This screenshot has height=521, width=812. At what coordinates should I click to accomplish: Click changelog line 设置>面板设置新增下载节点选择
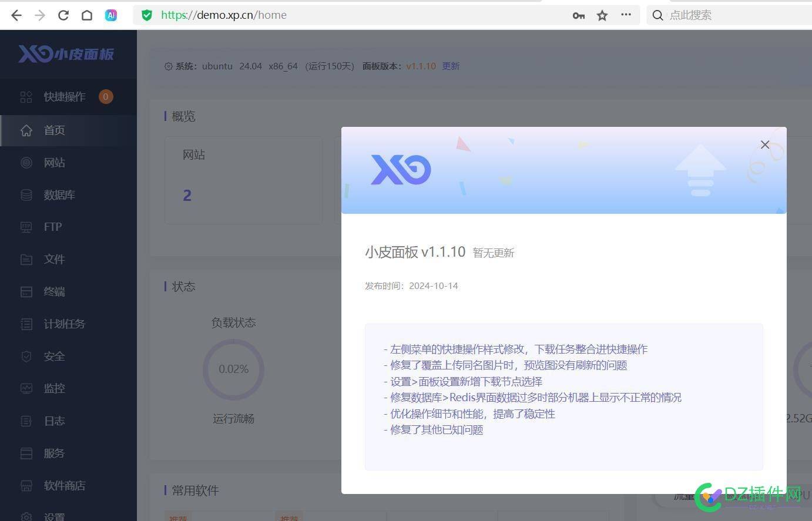point(463,382)
